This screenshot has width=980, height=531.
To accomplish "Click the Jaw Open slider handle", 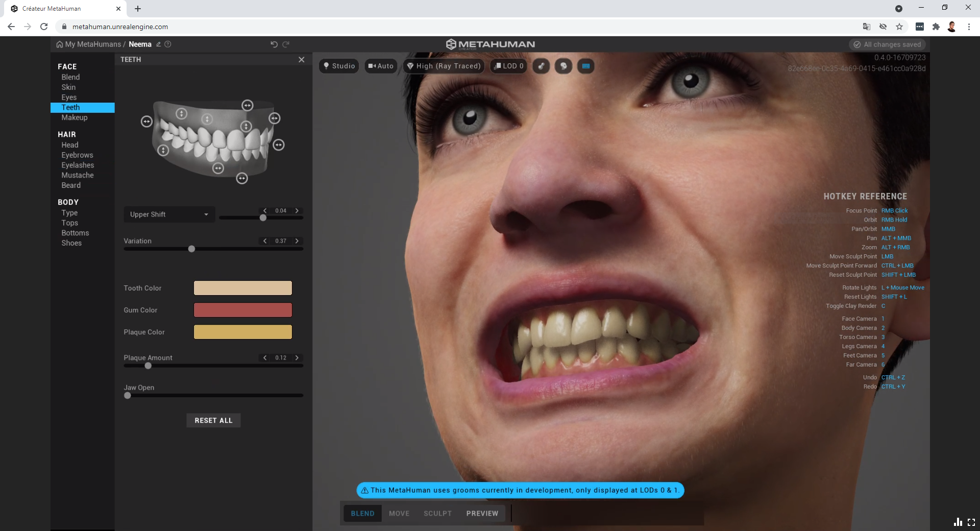I will tap(128, 396).
